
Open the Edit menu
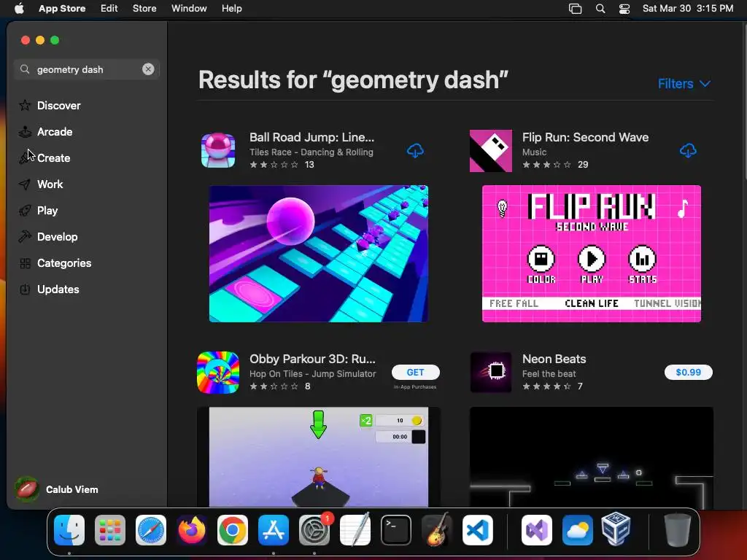pos(109,9)
